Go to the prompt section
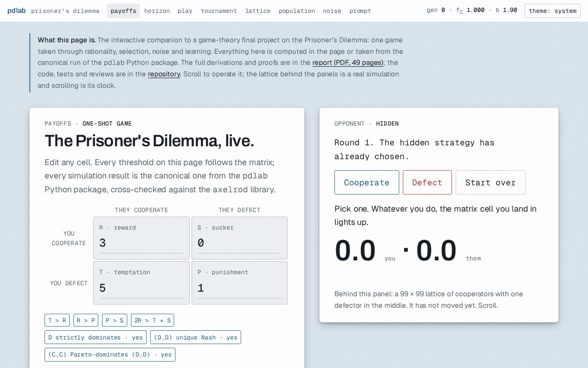The width and height of the screenshot is (588, 368). click(x=360, y=11)
